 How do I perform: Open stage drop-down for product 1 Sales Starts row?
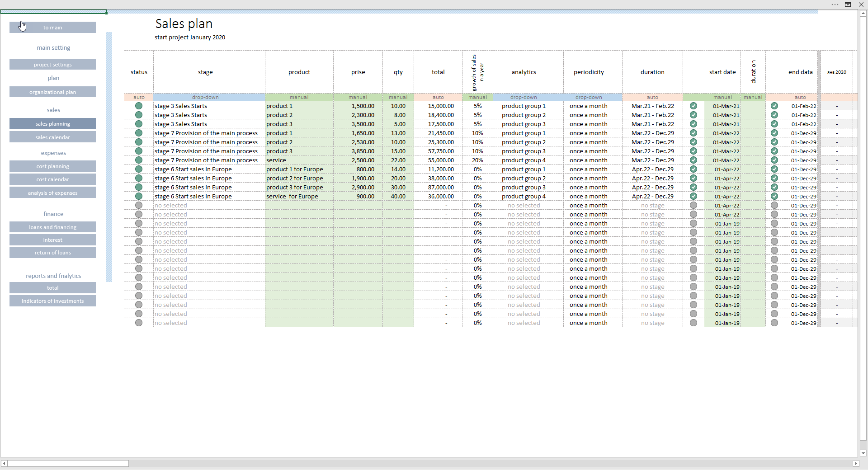tap(209, 106)
